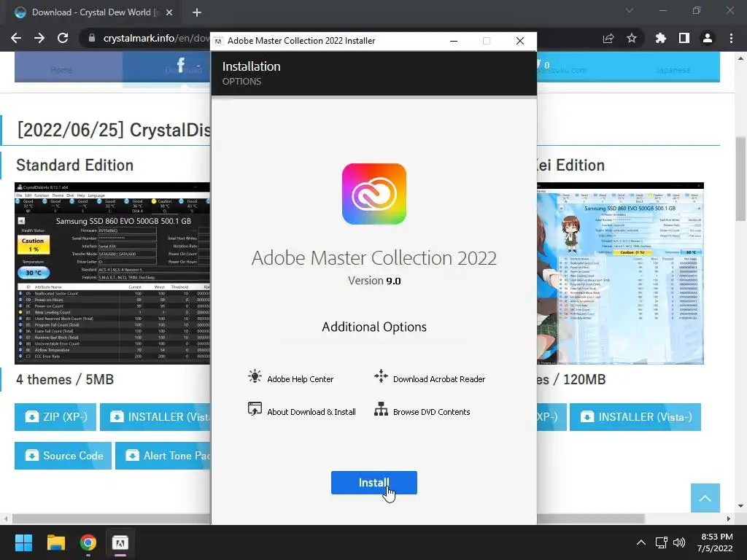Open a new Chrome tab
The height and width of the screenshot is (560, 747).
[x=197, y=12]
